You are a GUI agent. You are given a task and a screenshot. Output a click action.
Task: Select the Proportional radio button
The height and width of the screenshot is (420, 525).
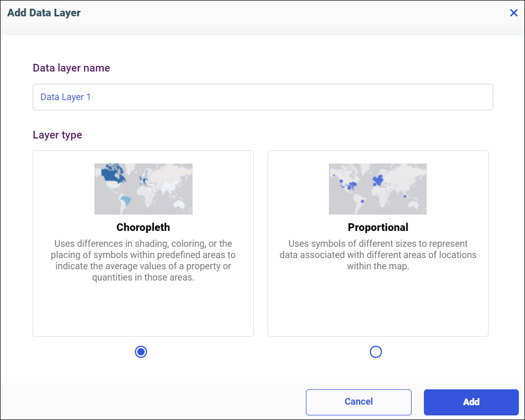tap(376, 352)
